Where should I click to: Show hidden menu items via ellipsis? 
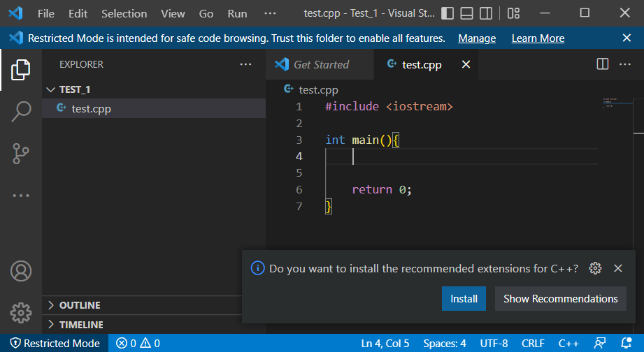click(x=270, y=13)
